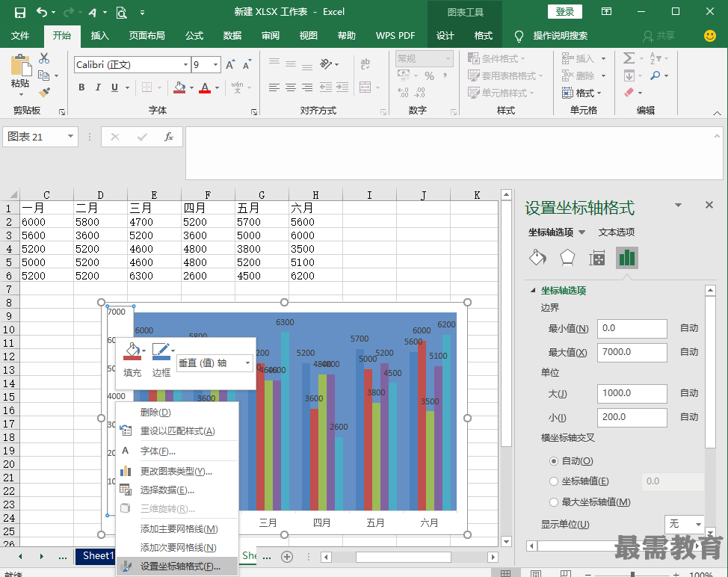Open 坐标轴选项 dropdown arrow in pane header
The image size is (728, 577).
tap(582, 232)
